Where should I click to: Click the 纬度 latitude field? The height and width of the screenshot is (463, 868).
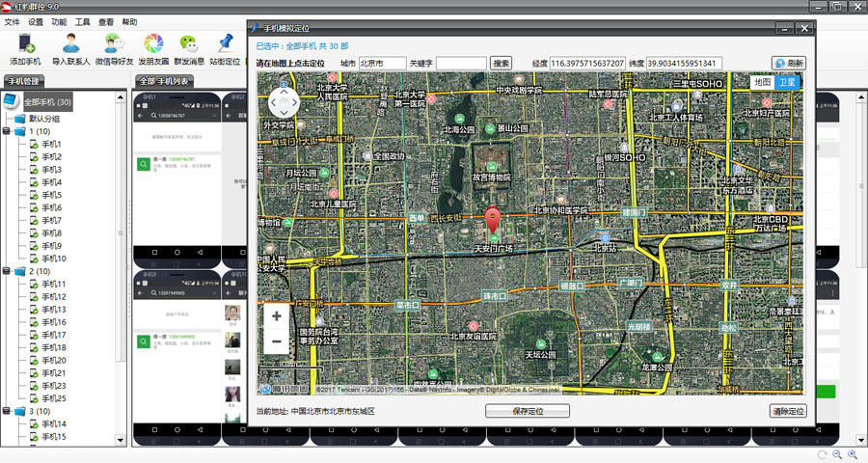pos(684,63)
